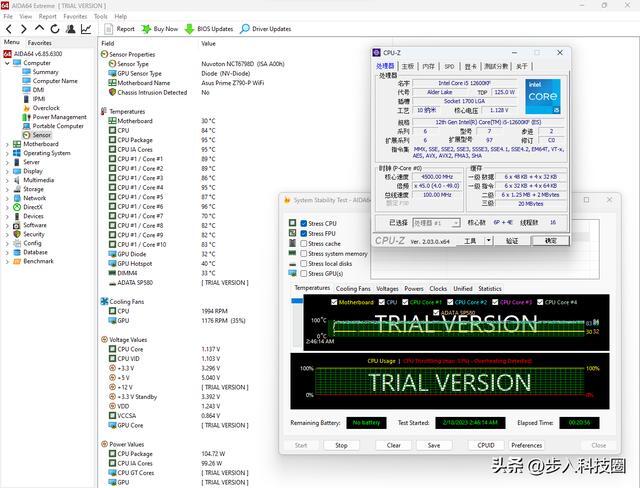The height and width of the screenshot is (488, 640).
Task: Open the Favorites menu
Action: click(x=75, y=16)
